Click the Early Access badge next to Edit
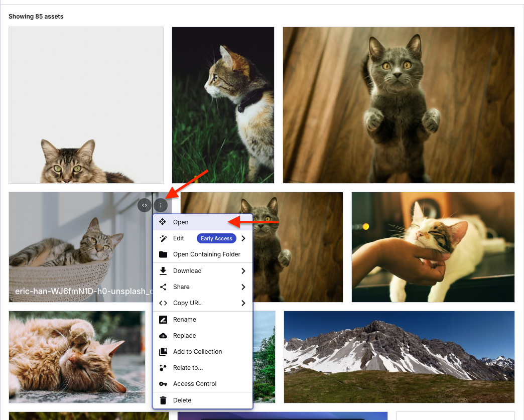The image size is (524, 420). pos(216,238)
